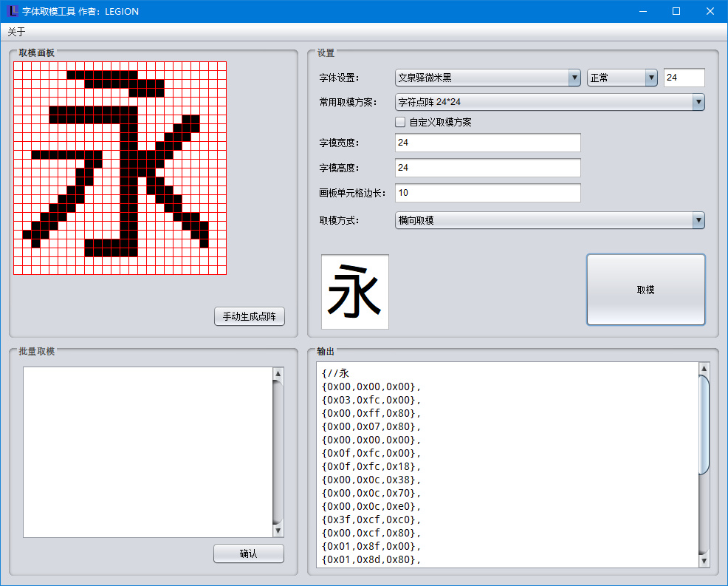This screenshot has height=586, width=728.
Task: Click the 字模高度 input field
Action: click(x=487, y=168)
